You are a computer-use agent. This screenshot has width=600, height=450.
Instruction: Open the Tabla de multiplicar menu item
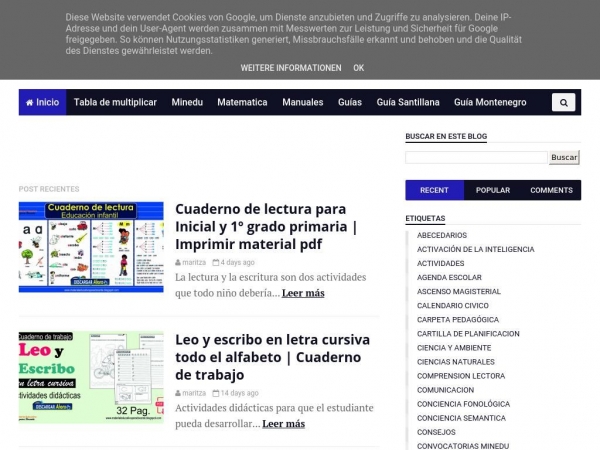(115, 102)
